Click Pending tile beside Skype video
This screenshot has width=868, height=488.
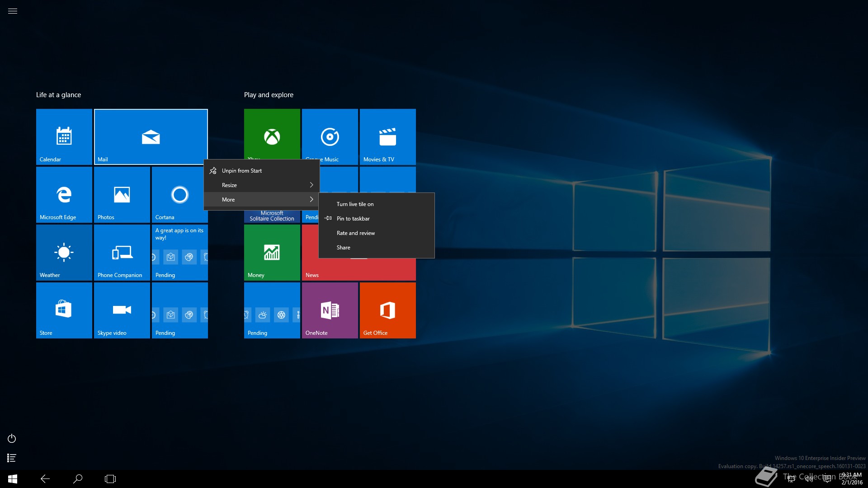coord(180,310)
